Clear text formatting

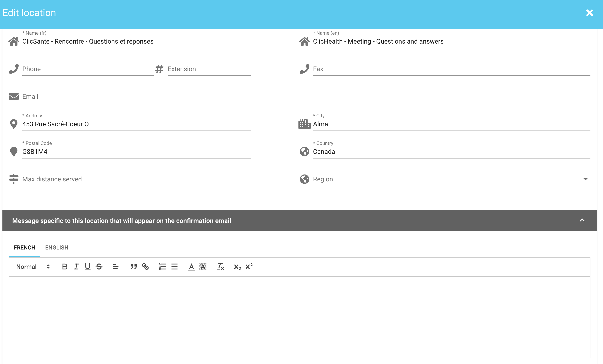coord(220,267)
